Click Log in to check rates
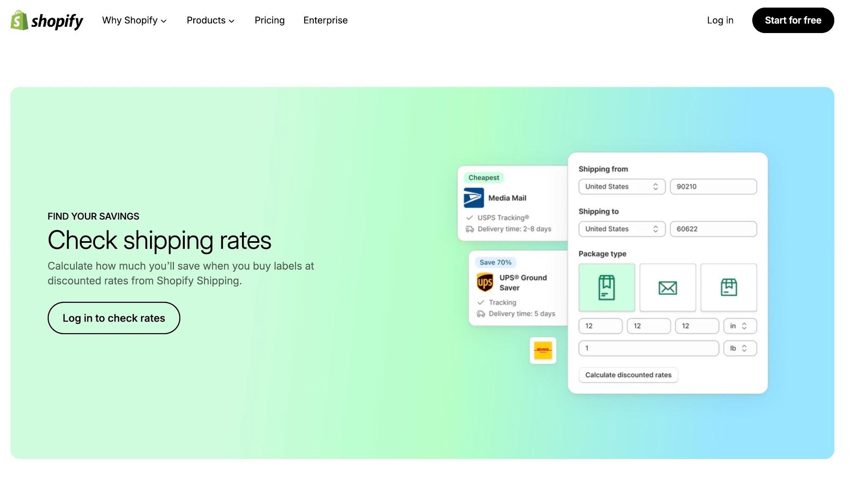868x495 pixels. click(114, 318)
